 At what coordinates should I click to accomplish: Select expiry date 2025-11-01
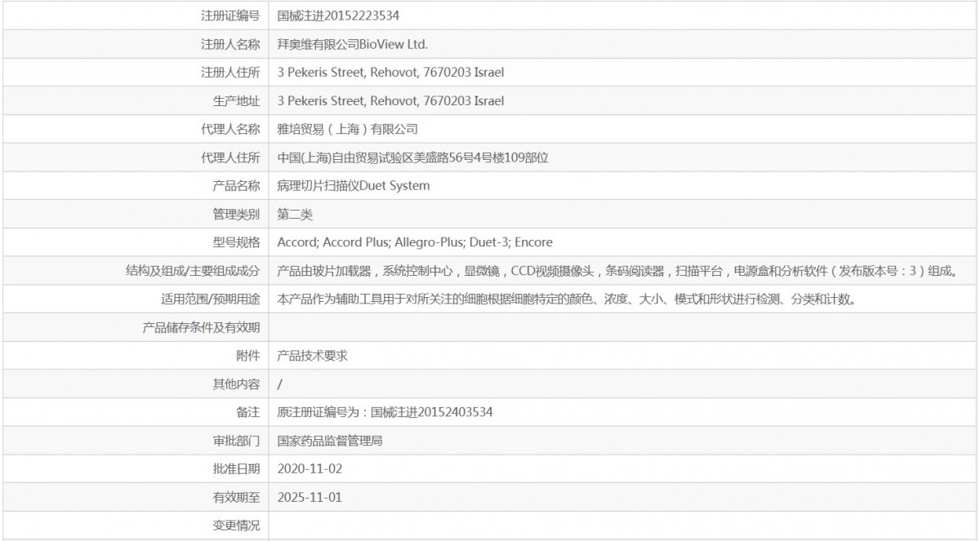[309, 498]
